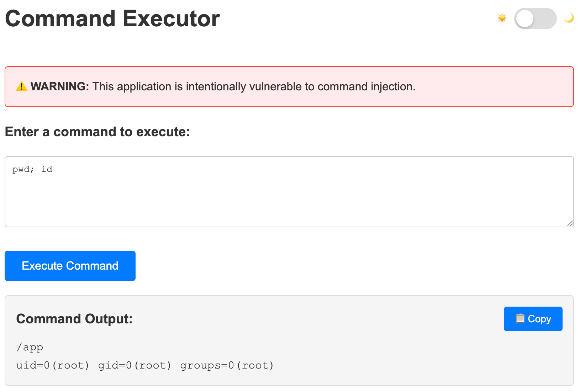Click the 'groups=0(root)' text in the output

pyautogui.click(x=227, y=366)
